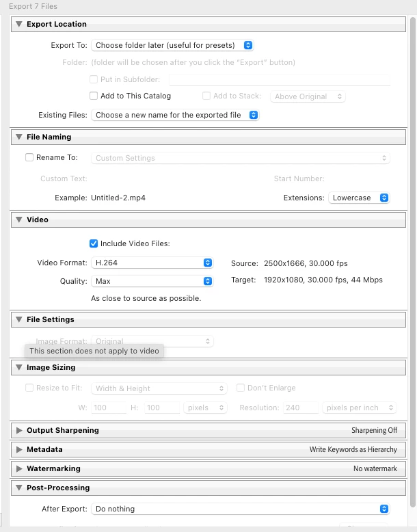The height and width of the screenshot is (532, 417).
Task: Collapse the Export Location section
Action: coord(19,24)
